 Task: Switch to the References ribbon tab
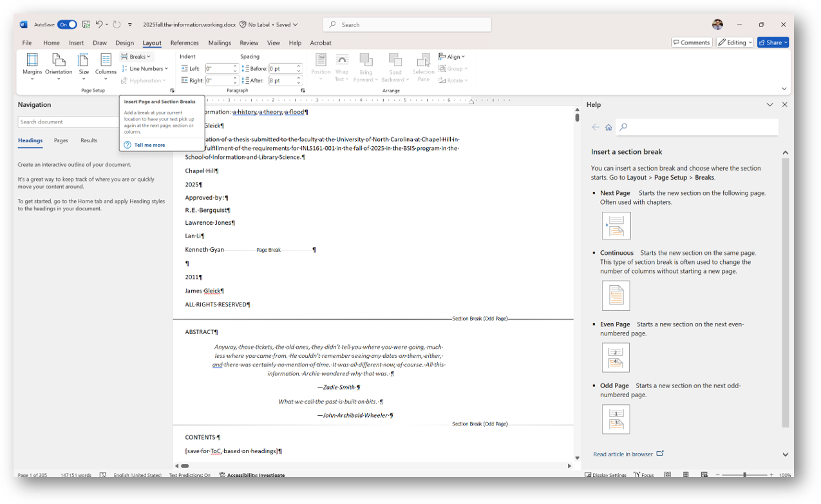[184, 42]
